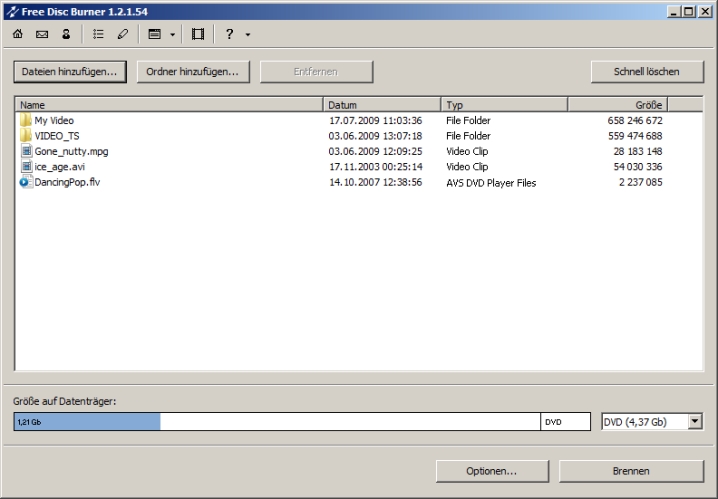Screen dimensions: 718x499
Task: Open the Optionen dialog button
Action: coord(491,471)
